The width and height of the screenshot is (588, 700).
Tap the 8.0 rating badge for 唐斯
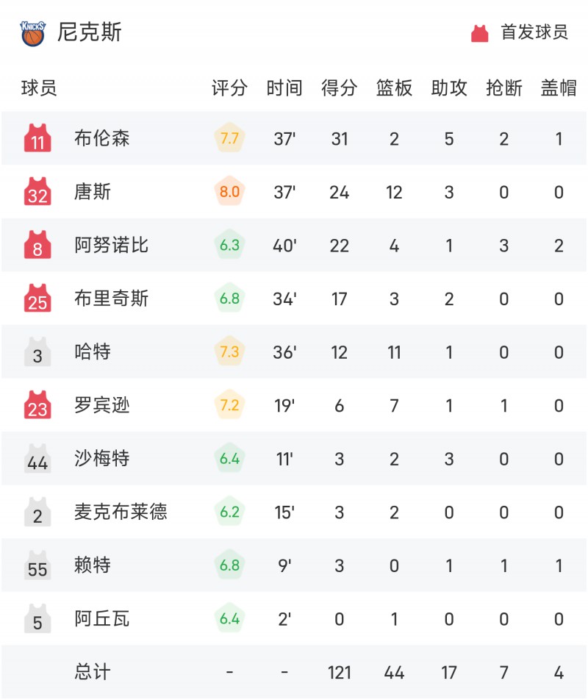pyautogui.click(x=230, y=191)
